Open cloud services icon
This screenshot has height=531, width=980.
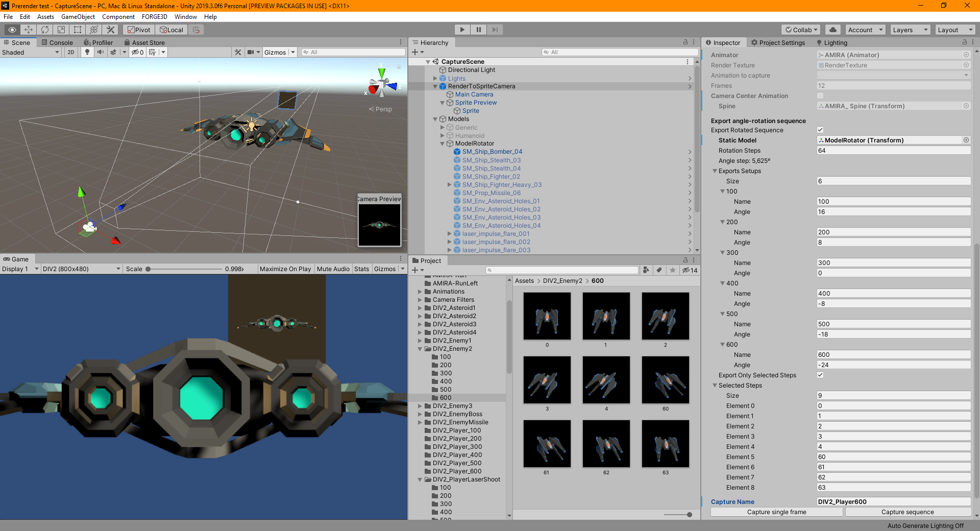click(x=833, y=30)
